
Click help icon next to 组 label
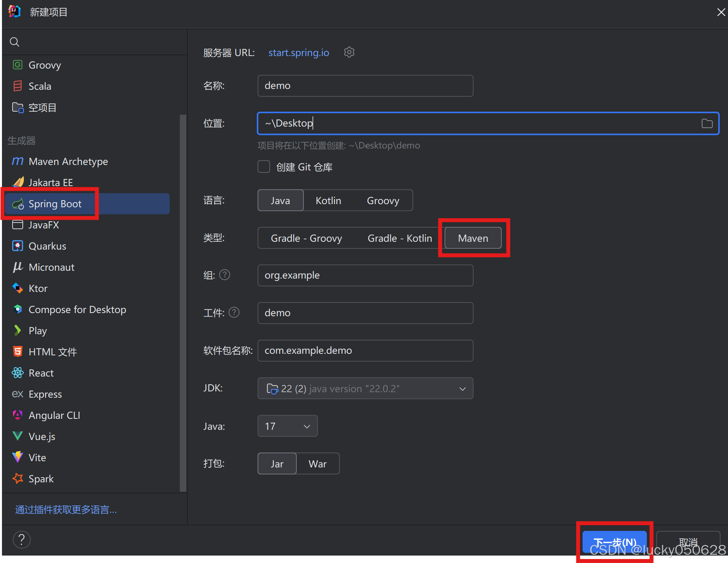225,275
